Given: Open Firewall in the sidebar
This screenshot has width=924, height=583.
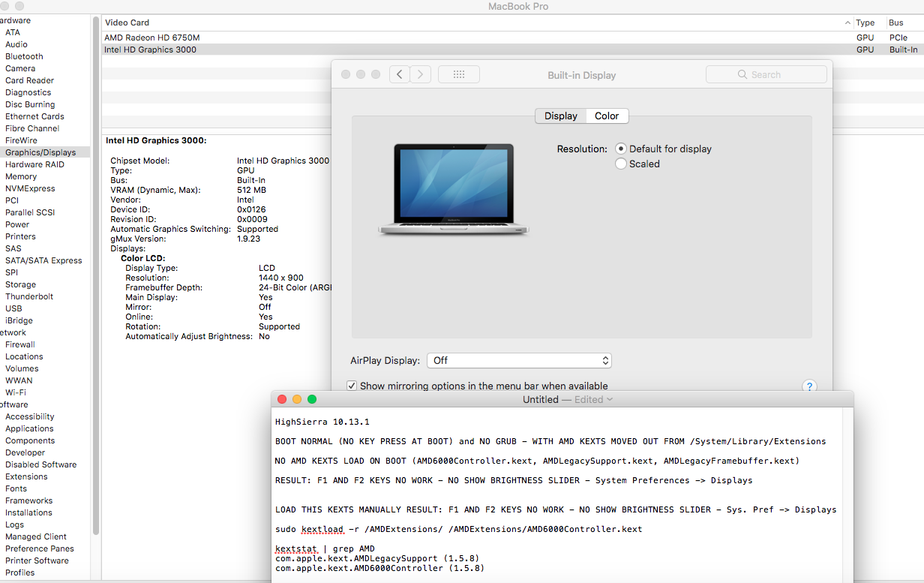Looking at the screenshot, I should coord(20,344).
